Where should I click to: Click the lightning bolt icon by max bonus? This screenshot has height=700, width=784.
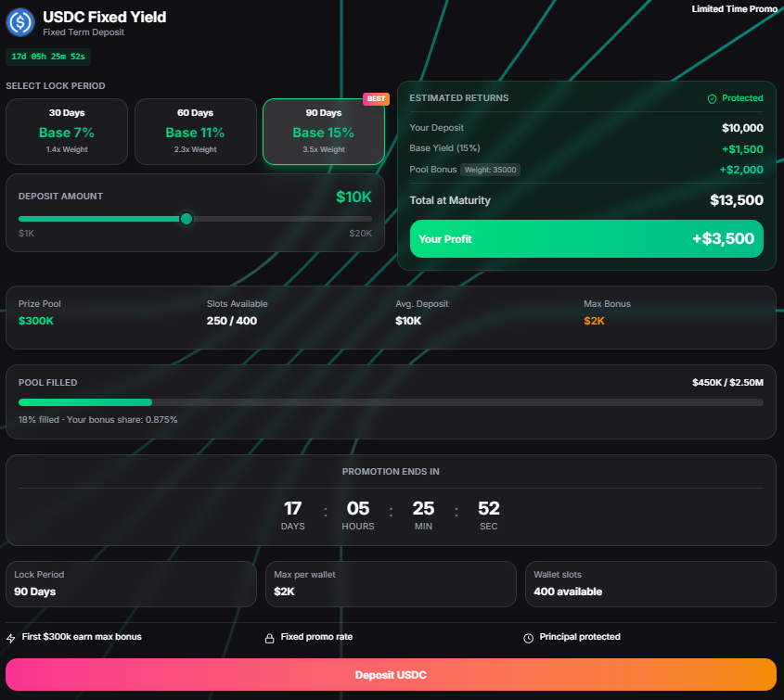click(10, 638)
